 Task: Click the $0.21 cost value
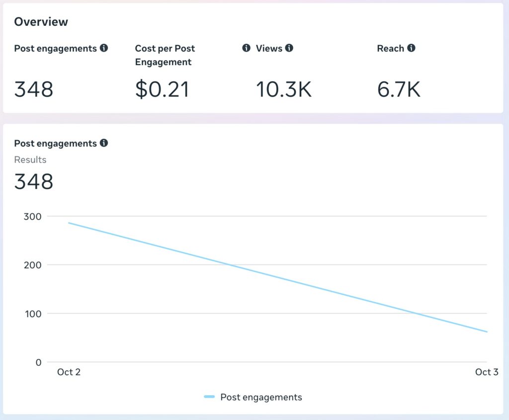(162, 89)
